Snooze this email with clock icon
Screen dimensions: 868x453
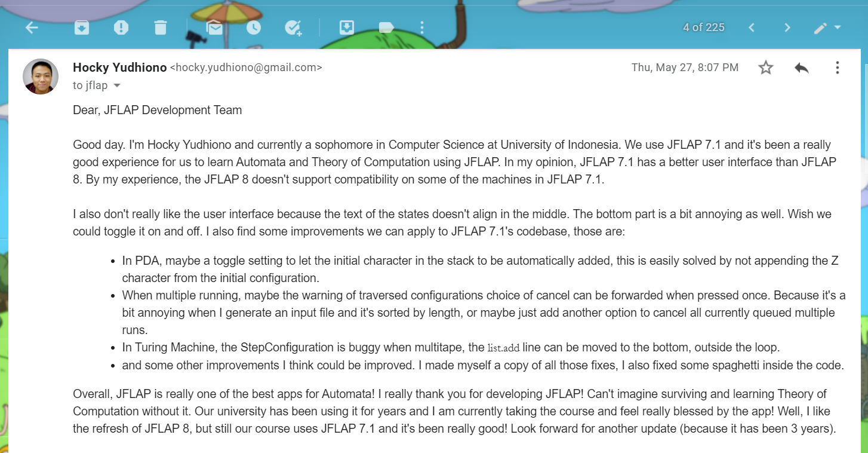[x=253, y=27]
